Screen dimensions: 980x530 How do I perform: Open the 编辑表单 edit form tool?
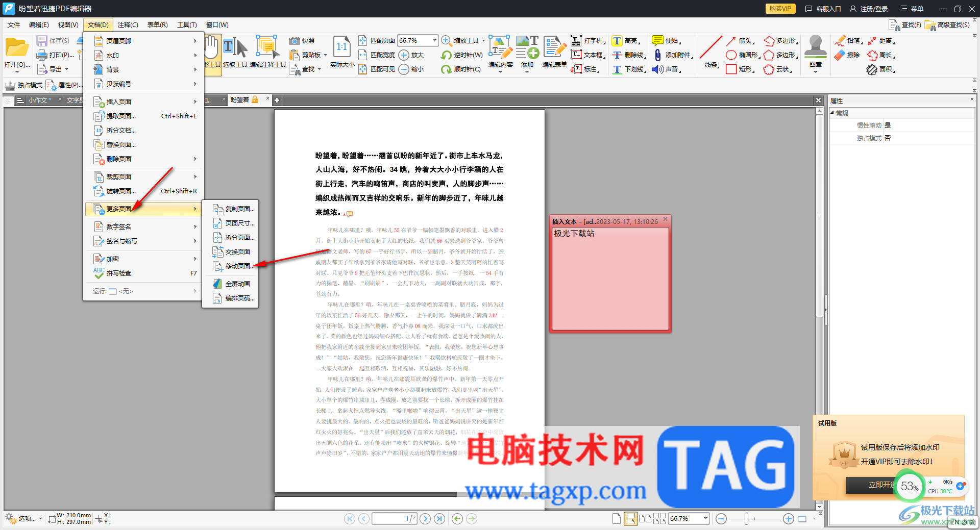click(x=554, y=53)
